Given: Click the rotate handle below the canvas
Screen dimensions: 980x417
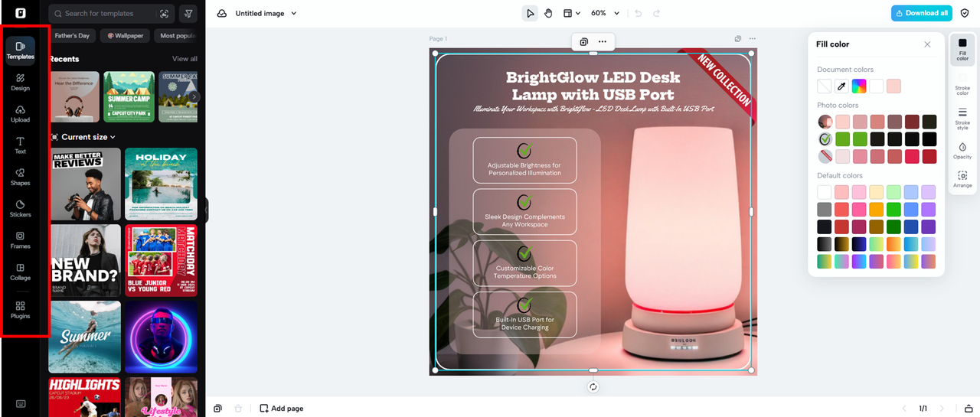Looking at the screenshot, I should click(x=593, y=386).
